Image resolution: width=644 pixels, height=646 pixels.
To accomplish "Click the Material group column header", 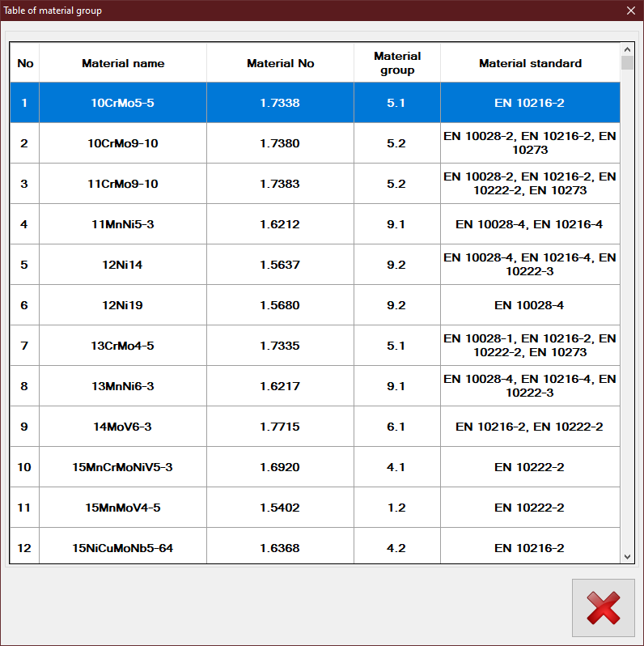I will [x=396, y=63].
